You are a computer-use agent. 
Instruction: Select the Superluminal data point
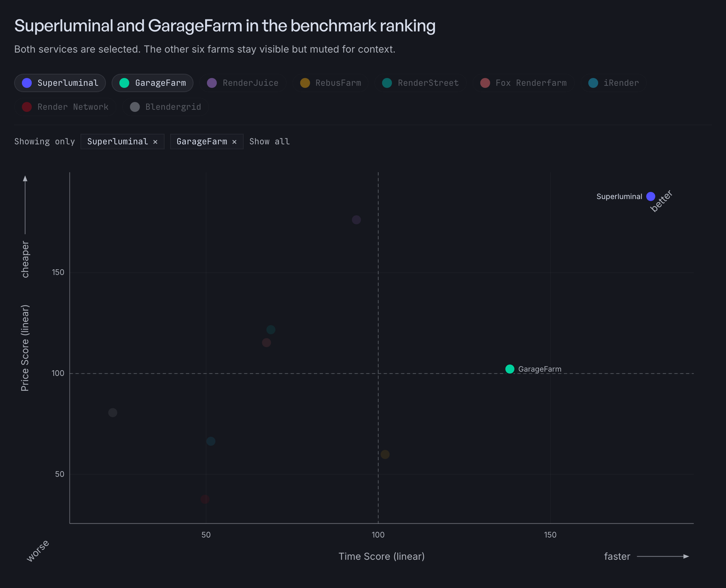650,196
